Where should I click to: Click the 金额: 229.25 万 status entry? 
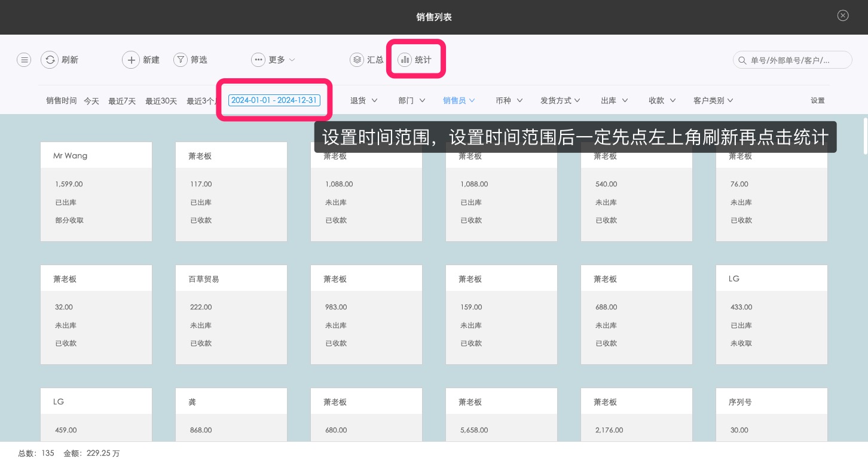pos(91,453)
